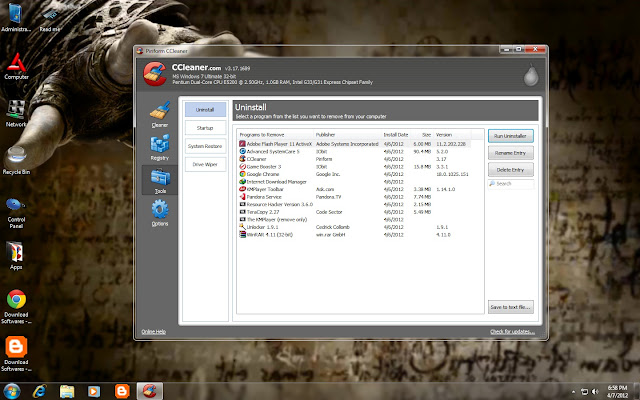Click the Rename Entry button
The image size is (640, 400).
point(511,153)
